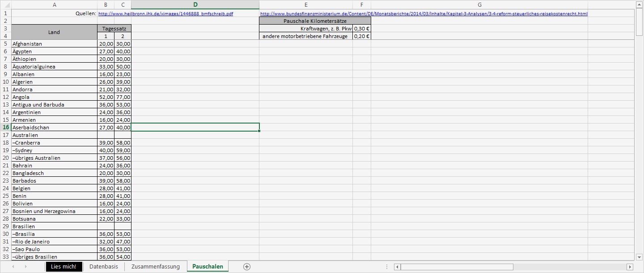
Task: Switch to the Datenbasis sheet tab
Action: [x=103, y=266]
